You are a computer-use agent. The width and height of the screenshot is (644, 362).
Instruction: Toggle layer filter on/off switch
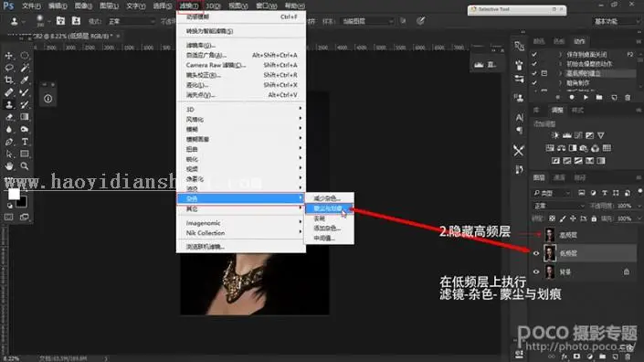tap(640, 191)
